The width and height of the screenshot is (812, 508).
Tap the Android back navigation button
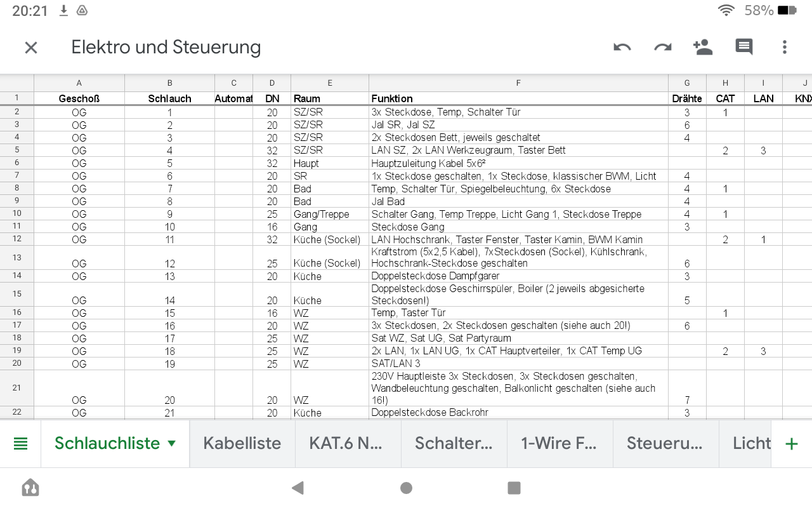(x=297, y=488)
